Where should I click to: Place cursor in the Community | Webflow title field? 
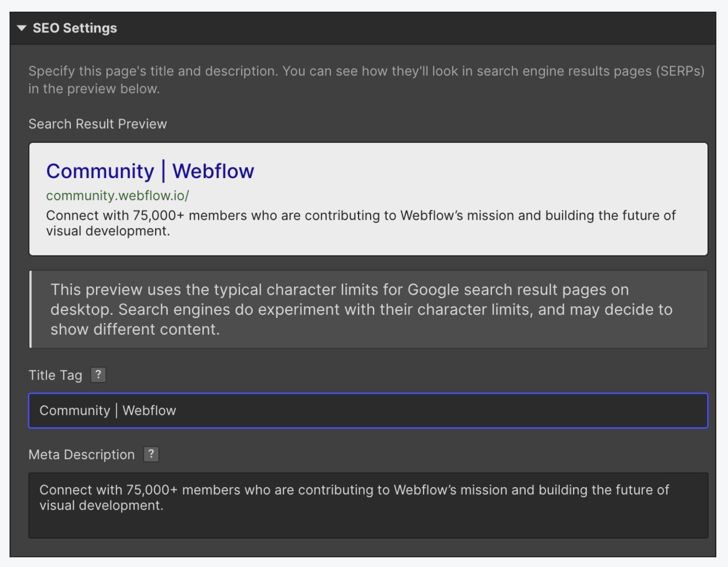pyautogui.click(x=364, y=410)
